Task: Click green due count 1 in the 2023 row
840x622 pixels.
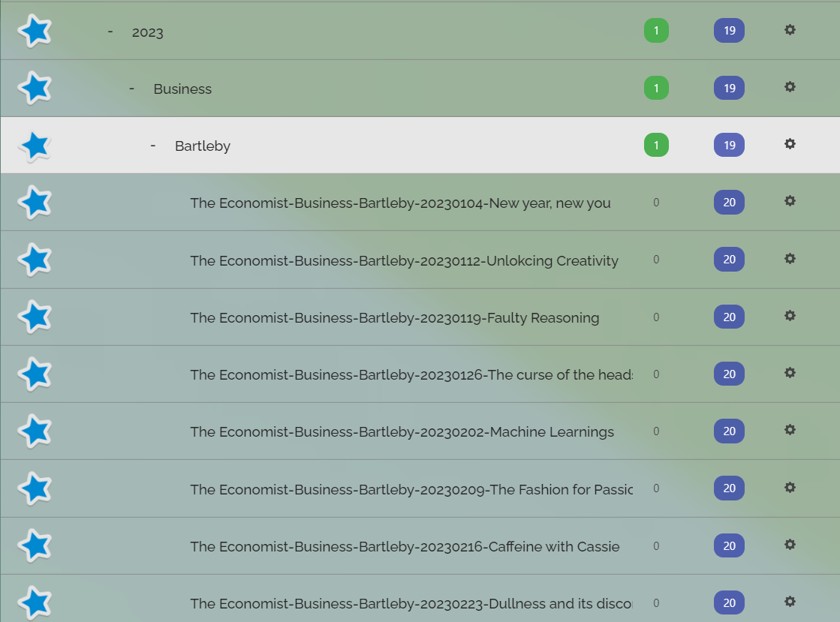Action: [656, 31]
